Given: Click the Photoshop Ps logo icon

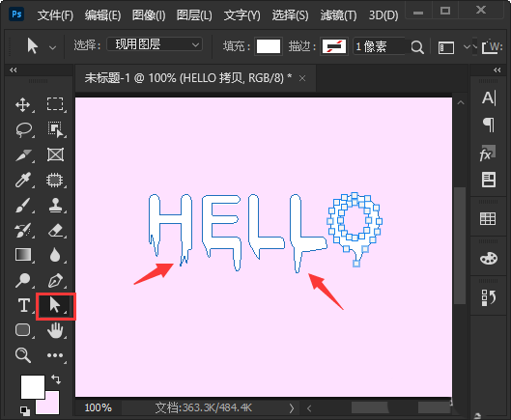Looking at the screenshot, I should pos(16,14).
